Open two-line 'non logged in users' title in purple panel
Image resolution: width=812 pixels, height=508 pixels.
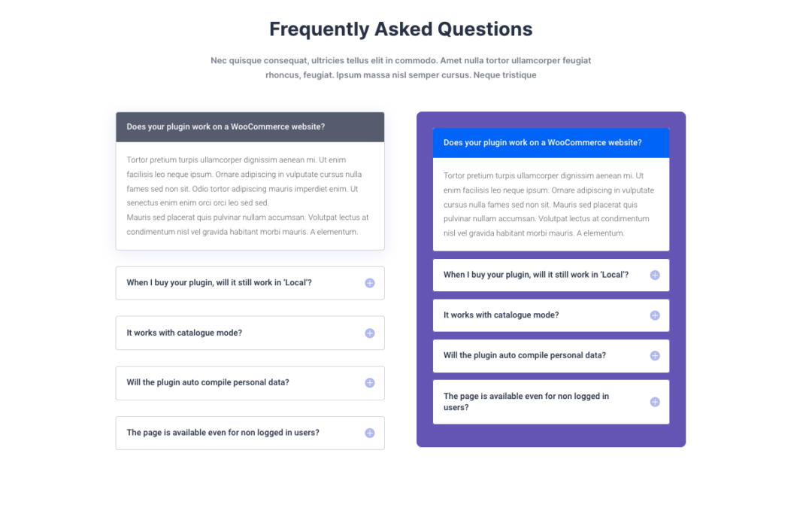[526, 402]
